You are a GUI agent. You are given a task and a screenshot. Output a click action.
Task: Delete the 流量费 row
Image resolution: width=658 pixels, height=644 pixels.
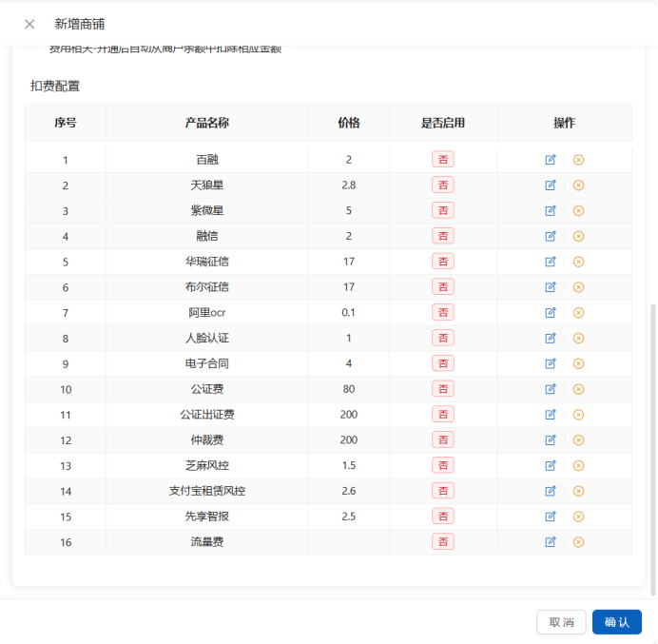click(578, 542)
